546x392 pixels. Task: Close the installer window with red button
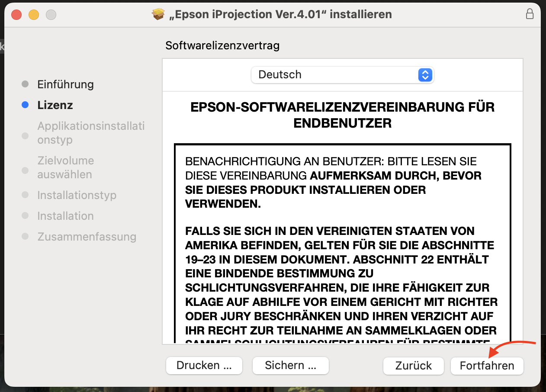pyautogui.click(x=16, y=15)
